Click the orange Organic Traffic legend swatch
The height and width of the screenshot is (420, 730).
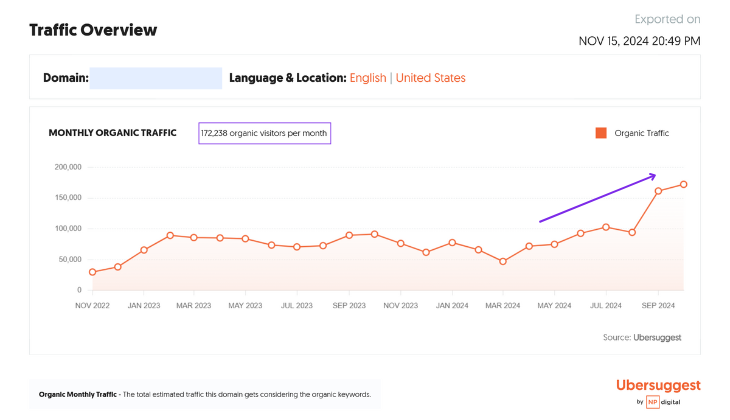[601, 133]
